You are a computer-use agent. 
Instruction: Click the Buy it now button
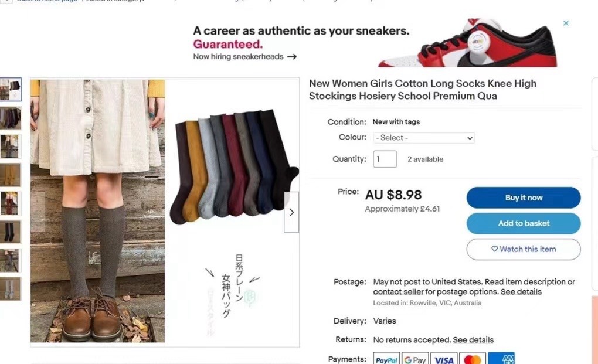tap(523, 198)
